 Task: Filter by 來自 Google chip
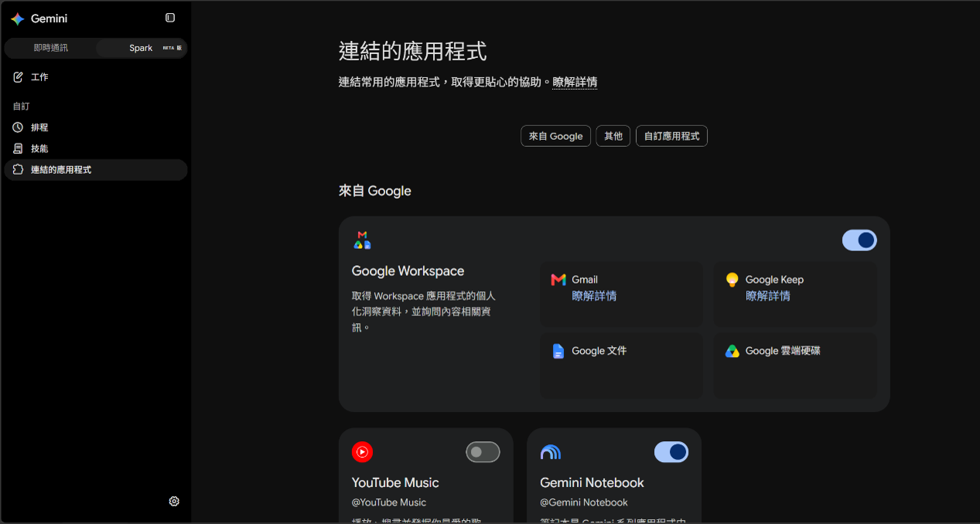coord(556,136)
